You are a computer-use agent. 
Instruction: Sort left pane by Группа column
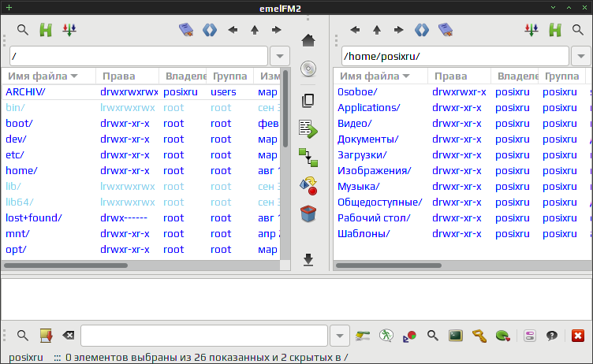[229, 76]
